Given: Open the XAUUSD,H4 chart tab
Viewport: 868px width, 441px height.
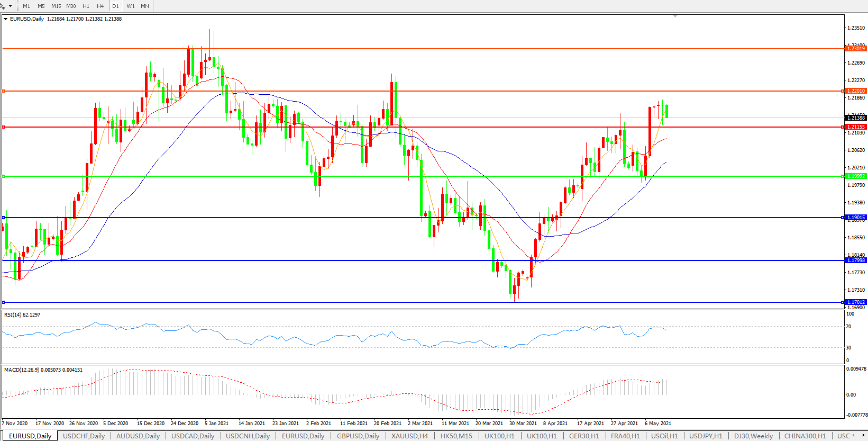Looking at the screenshot, I should (409, 436).
